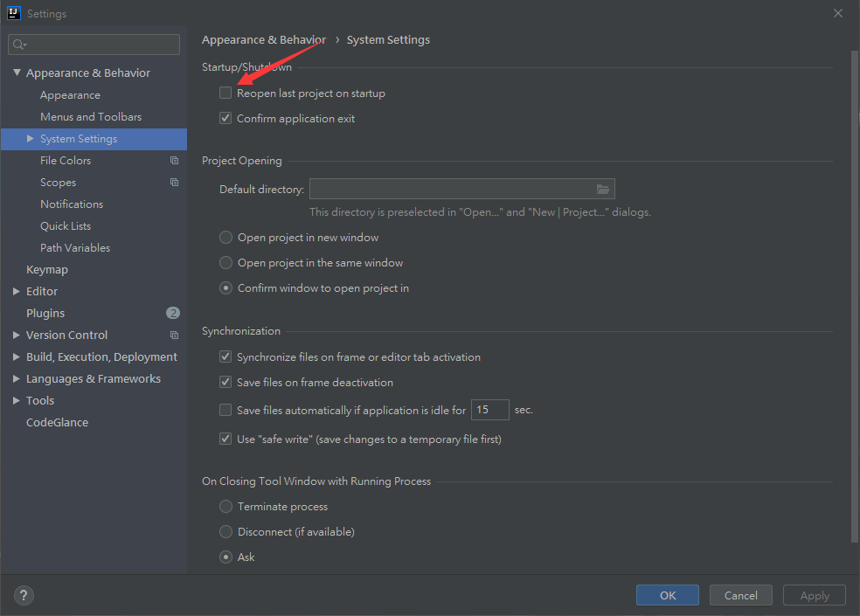
Task: Click the folder browse icon for Default directory
Action: 602,190
